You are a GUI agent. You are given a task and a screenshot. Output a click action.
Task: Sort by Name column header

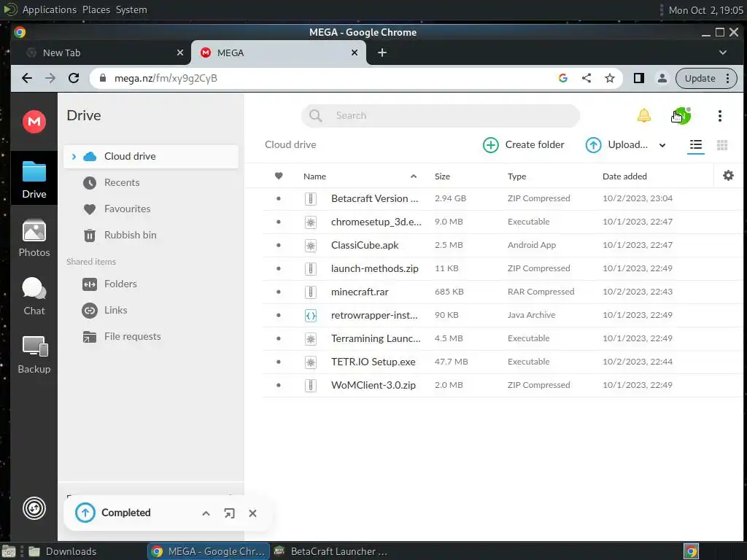click(x=314, y=176)
